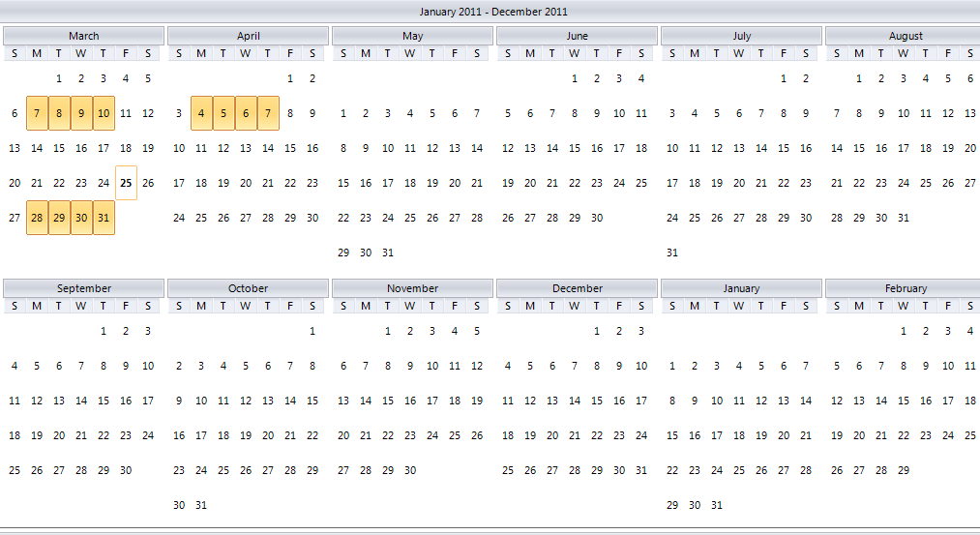
Task: Click November 24 date cell
Action: [432, 435]
